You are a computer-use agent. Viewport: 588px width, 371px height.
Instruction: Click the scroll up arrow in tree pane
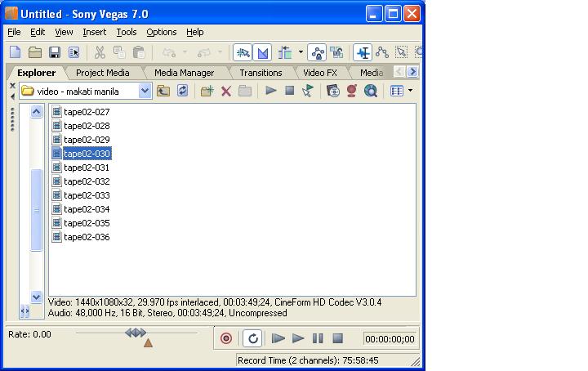37,111
